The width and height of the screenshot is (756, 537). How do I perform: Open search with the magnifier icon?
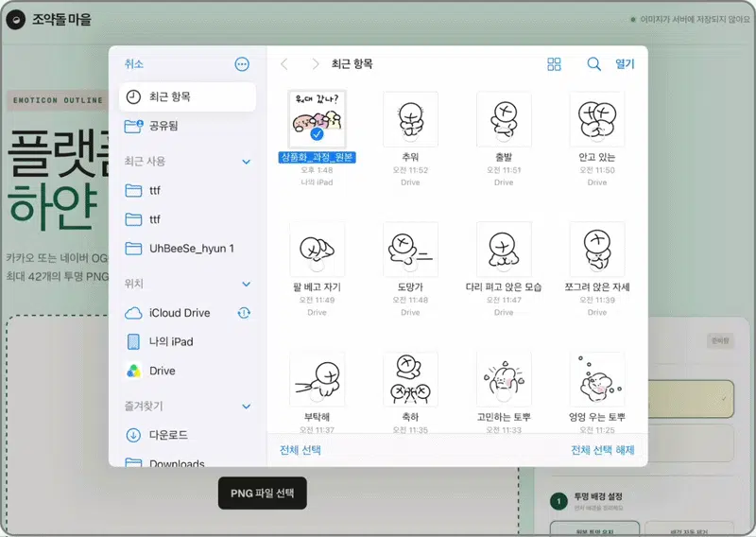[593, 64]
